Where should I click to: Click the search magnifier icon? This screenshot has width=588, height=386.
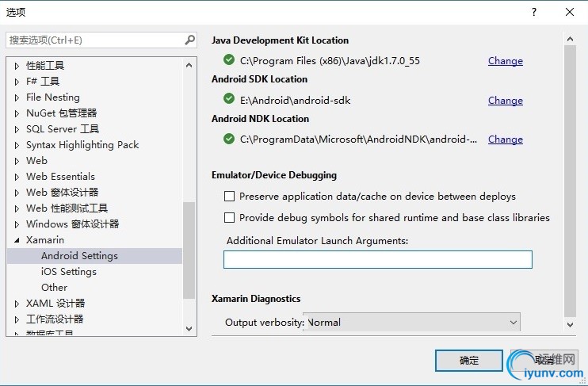190,40
